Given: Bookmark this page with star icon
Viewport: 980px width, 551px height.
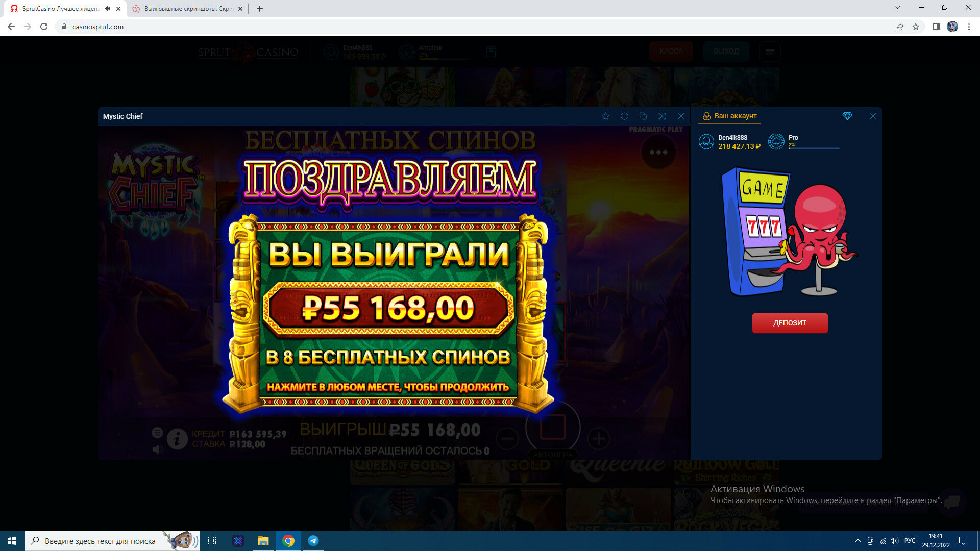Looking at the screenshot, I should coord(916,27).
